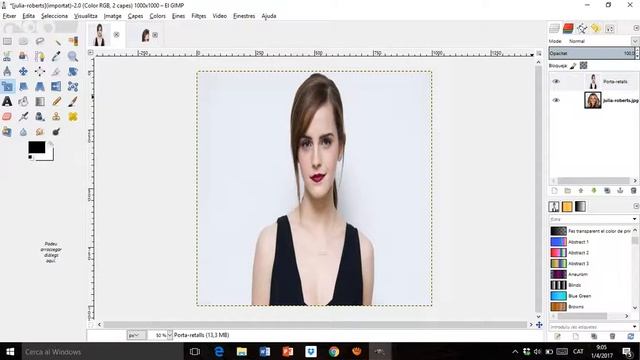
Task: Select the Paths tool
Action: click(40, 56)
